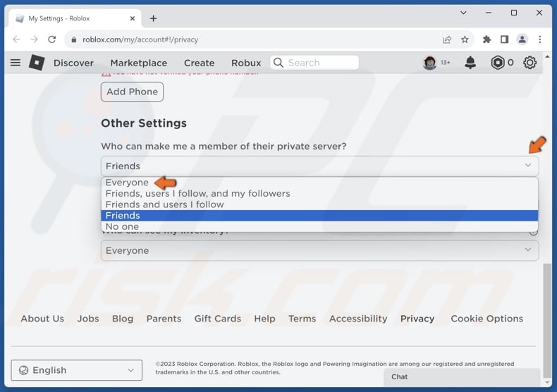Image resolution: width=557 pixels, height=392 pixels.
Task: Reload the Roblox settings page
Action: tap(52, 39)
